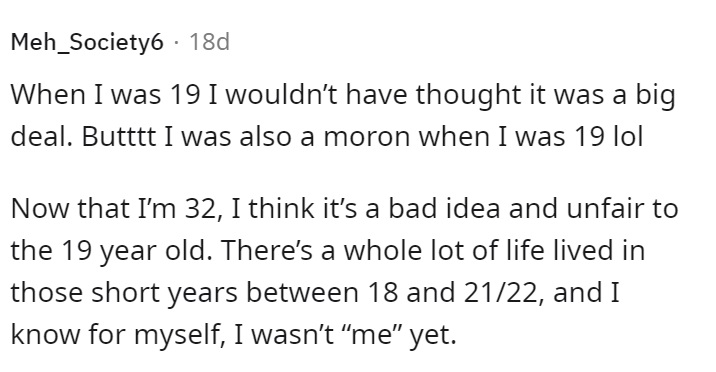
Task: Click the word 'whole' in the comment
Action: [385, 250]
